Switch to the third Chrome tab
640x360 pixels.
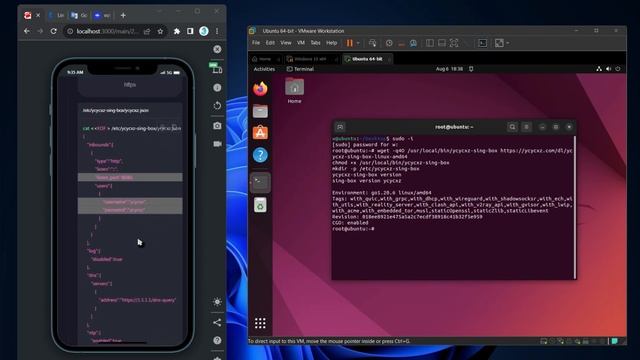tap(79, 15)
